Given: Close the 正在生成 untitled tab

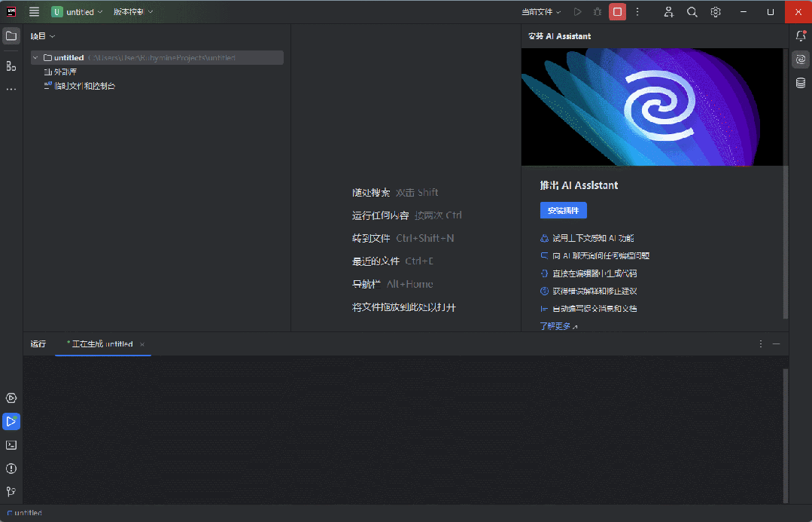Looking at the screenshot, I should (142, 344).
